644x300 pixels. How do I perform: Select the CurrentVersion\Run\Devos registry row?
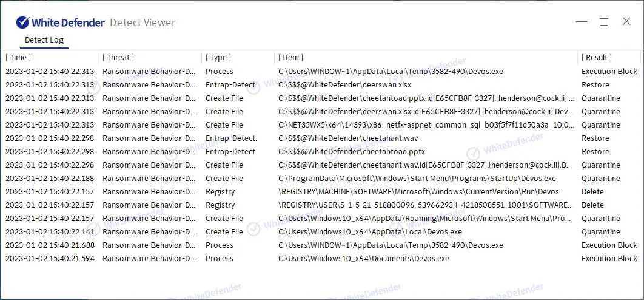(418, 192)
